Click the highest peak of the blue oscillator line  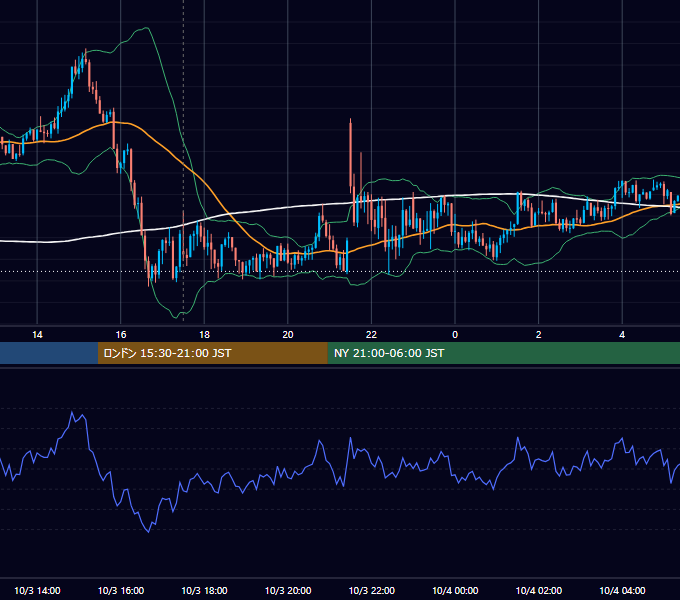click(72, 412)
